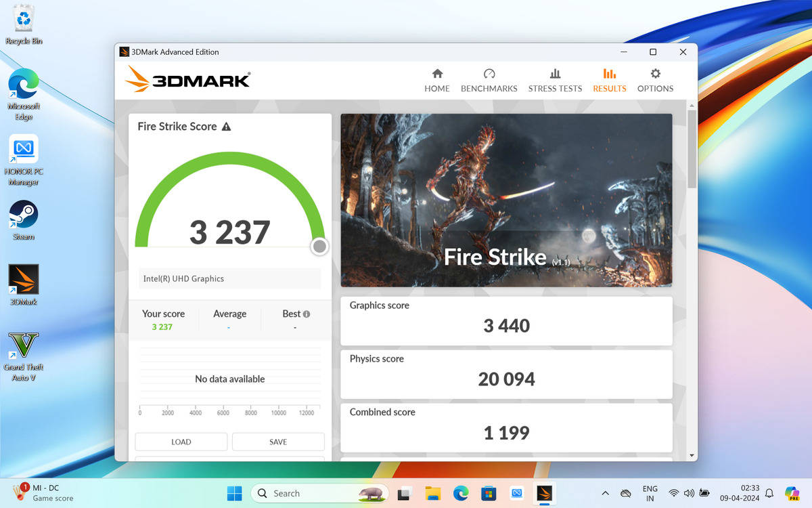This screenshot has height=508, width=812.
Task: Click the Fire Strike preview image
Action: tap(506, 200)
